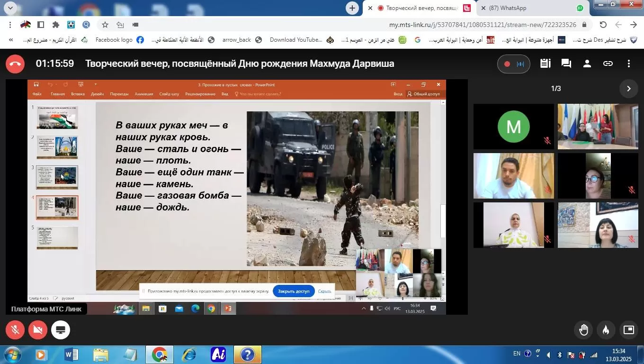Turn on the camera
This screenshot has height=364, width=644.
tap(38, 330)
